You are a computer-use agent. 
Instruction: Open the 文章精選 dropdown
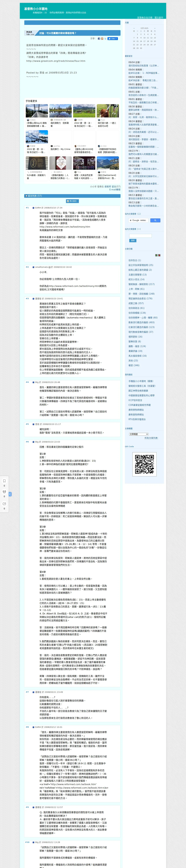pos(139,434)
